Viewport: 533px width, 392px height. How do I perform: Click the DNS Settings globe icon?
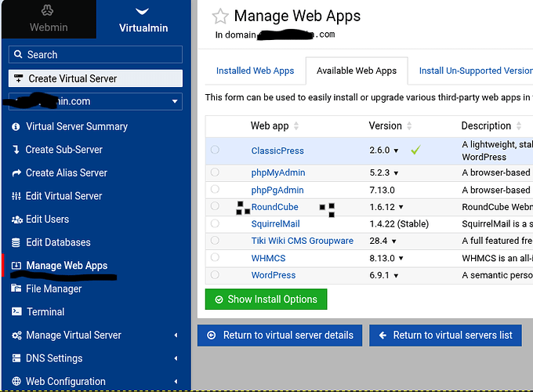[x=16, y=358]
